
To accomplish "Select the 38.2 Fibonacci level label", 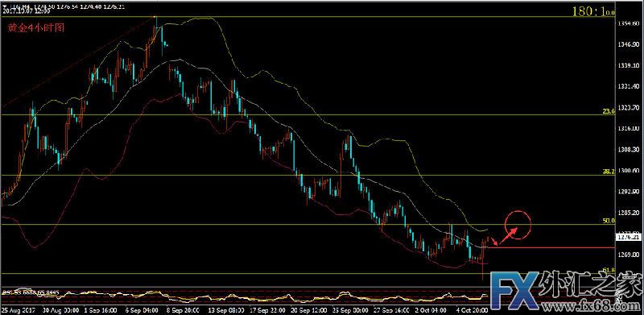I will click(x=609, y=171).
